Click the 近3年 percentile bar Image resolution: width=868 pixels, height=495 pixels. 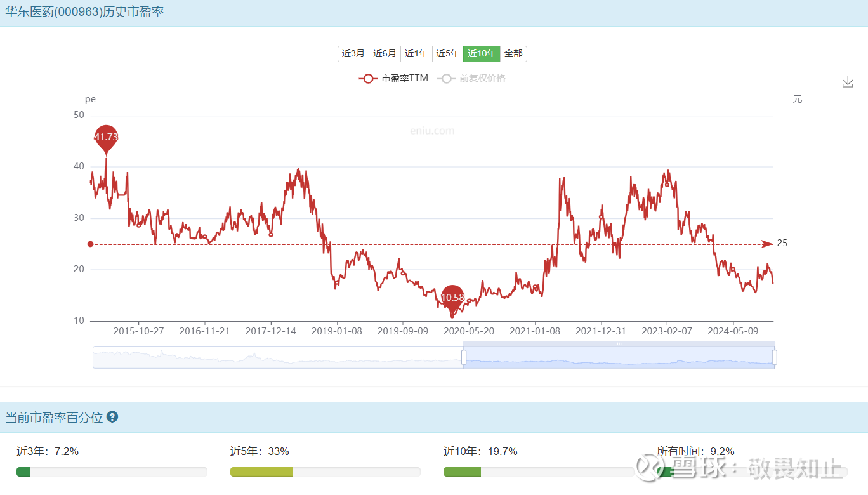(x=112, y=472)
